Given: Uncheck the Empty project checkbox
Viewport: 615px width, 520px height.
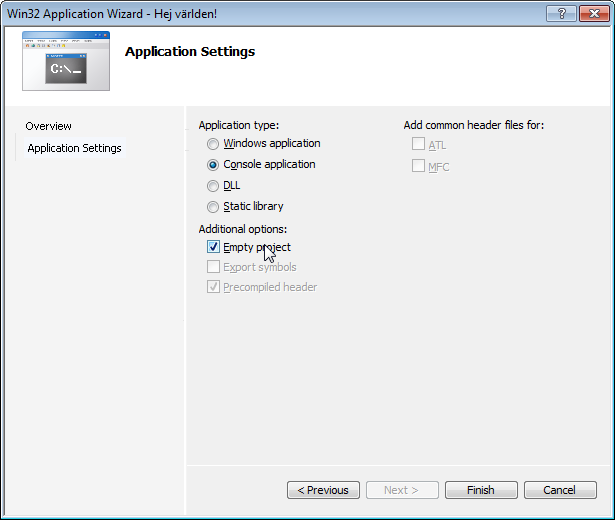Looking at the screenshot, I should point(213,247).
